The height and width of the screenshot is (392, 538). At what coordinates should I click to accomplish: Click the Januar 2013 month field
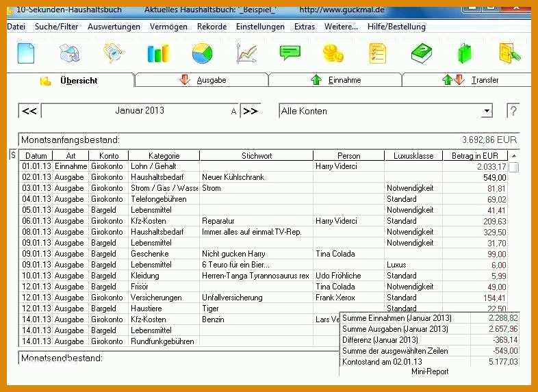140,111
